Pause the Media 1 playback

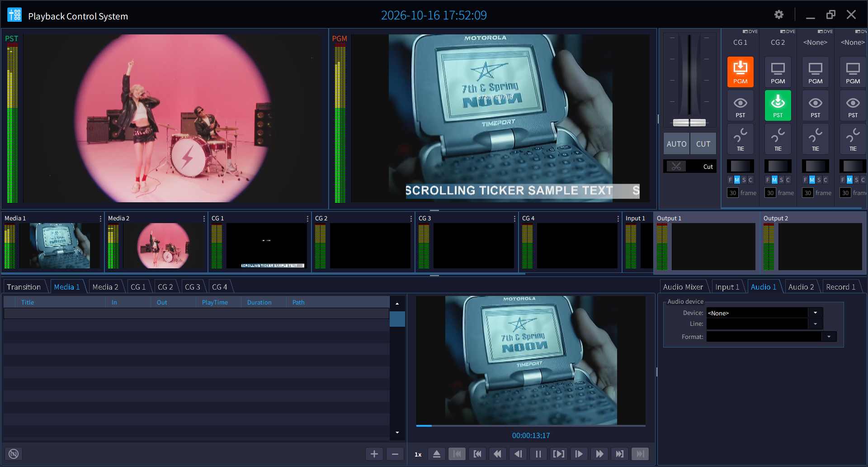538,454
